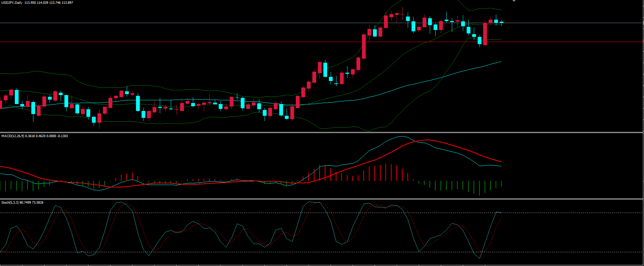Click the price scale on the right edge

[x=643, y=69]
